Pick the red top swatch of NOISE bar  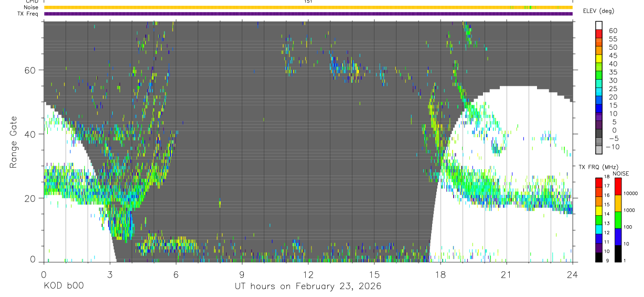(x=618, y=186)
